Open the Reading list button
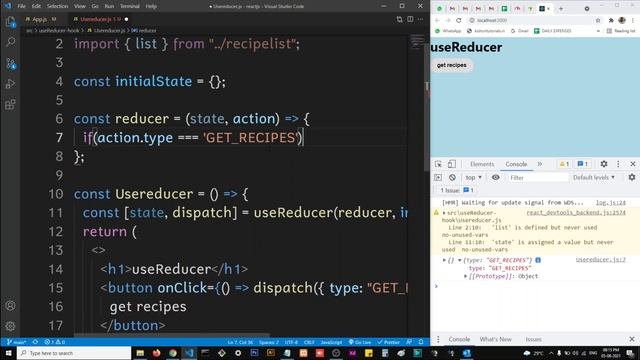 click(x=621, y=31)
